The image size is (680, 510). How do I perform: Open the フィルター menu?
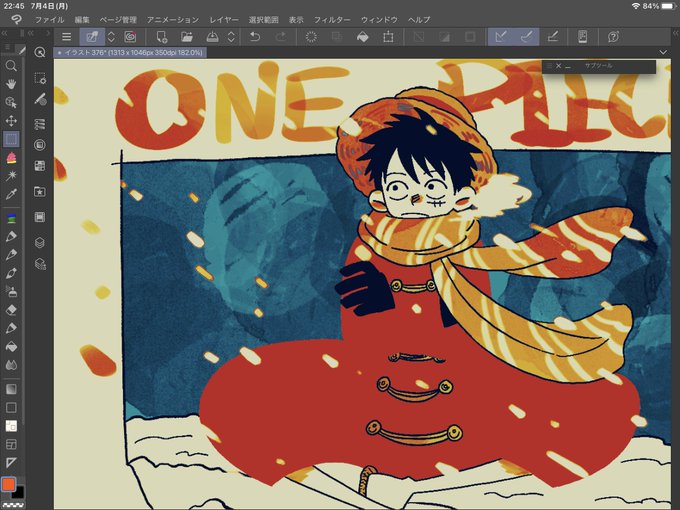point(332,20)
